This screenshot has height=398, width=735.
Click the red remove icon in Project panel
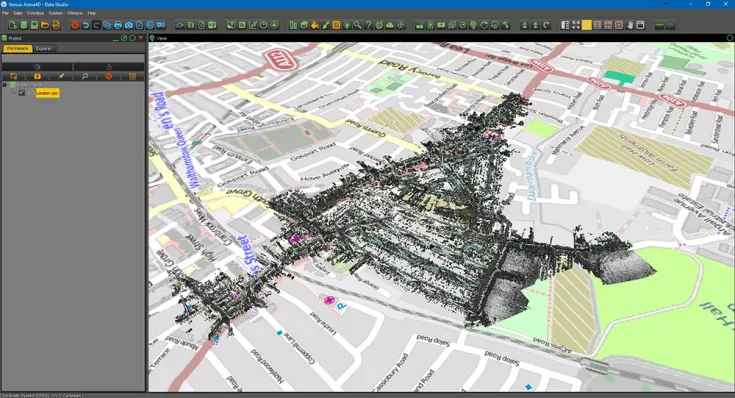[109, 76]
